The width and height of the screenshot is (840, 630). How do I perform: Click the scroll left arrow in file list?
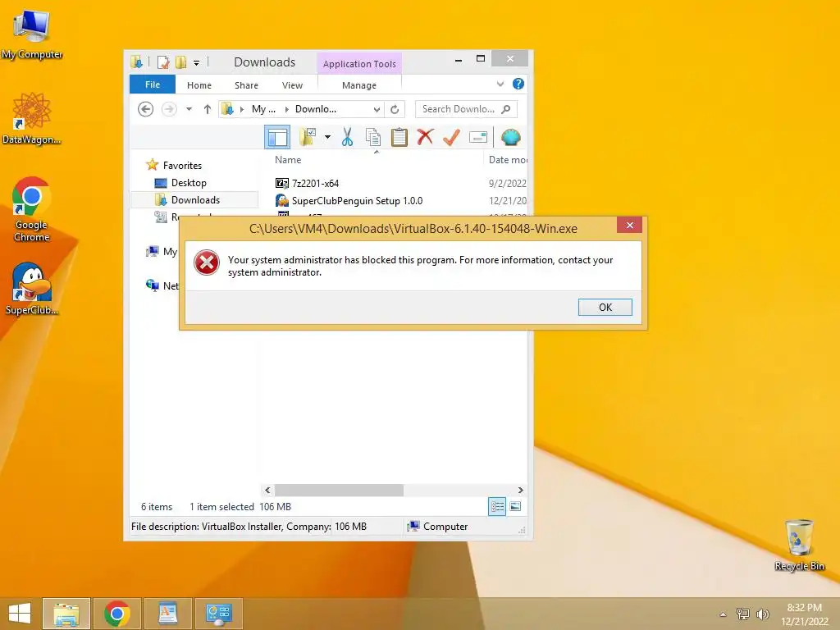coord(268,491)
